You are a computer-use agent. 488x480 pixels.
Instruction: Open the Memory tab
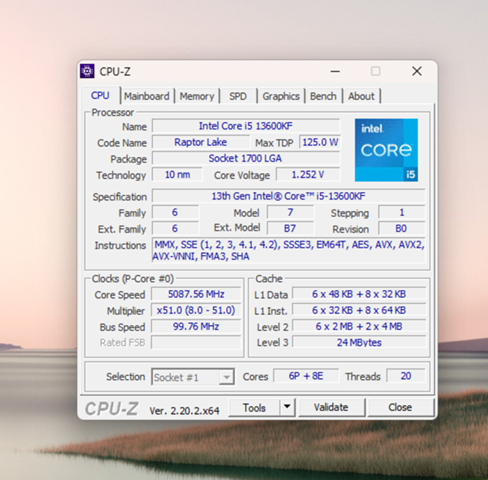click(x=197, y=96)
